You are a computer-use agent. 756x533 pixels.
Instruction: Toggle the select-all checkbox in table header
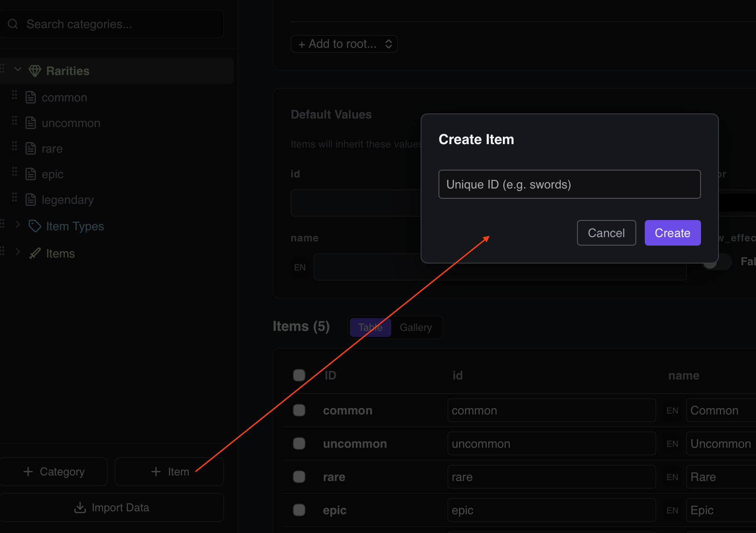pyautogui.click(x=299, y=375)
